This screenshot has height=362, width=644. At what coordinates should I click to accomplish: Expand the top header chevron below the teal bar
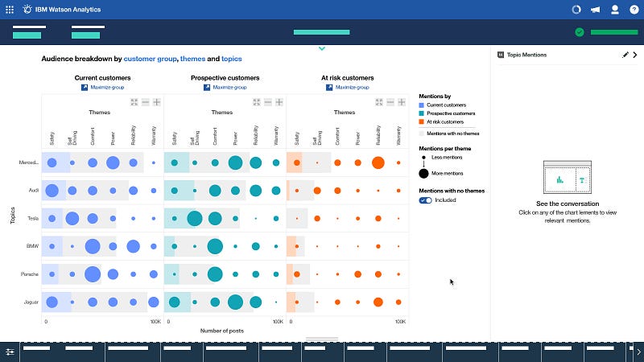(322, 48)
